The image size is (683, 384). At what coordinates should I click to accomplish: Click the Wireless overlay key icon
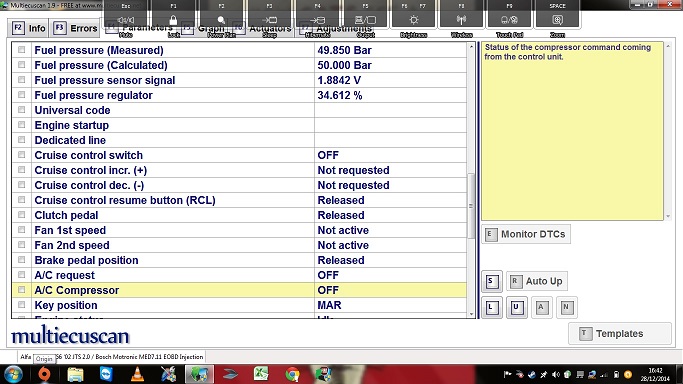[461, 20]
